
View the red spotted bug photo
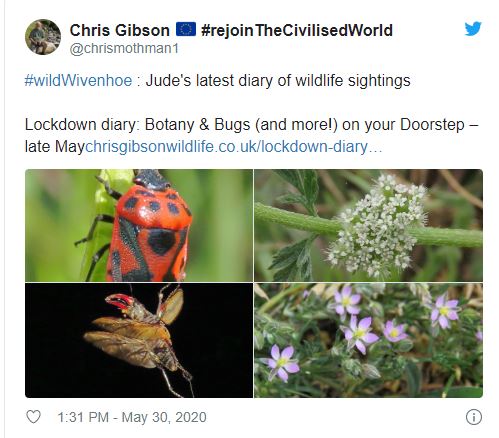(139, 225)
